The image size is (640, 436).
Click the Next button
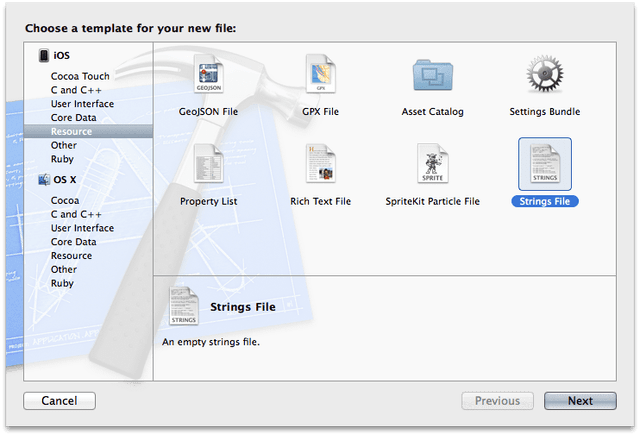(x=580, y=401)
